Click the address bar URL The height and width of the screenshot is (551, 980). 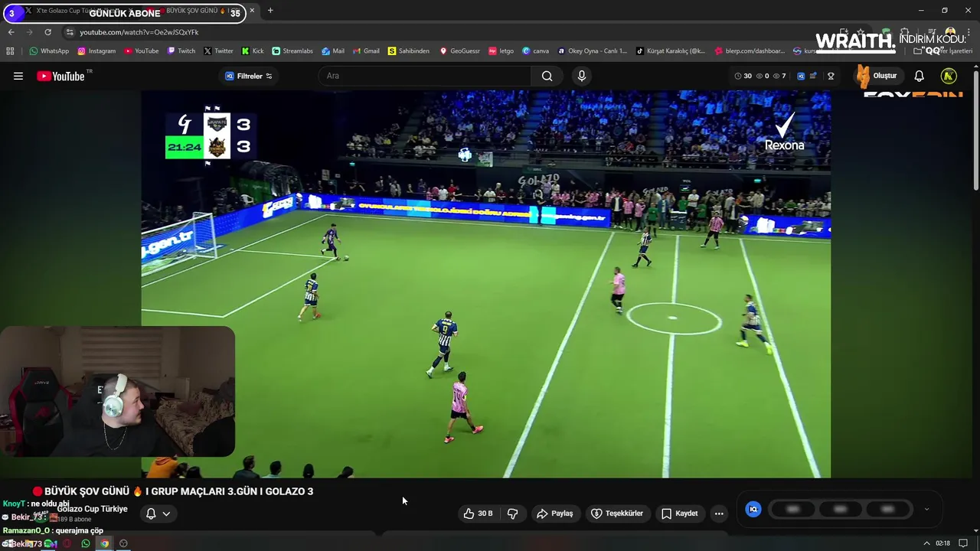point(139,32)
